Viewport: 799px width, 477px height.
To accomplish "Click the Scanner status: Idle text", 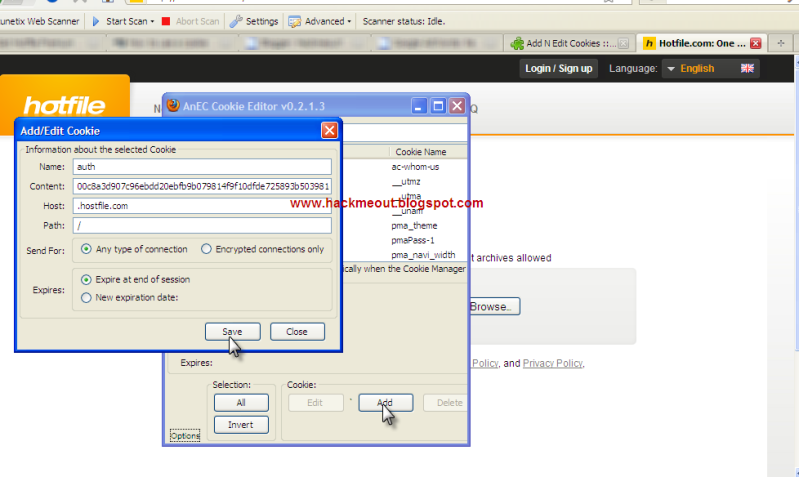I will [404, 21].
